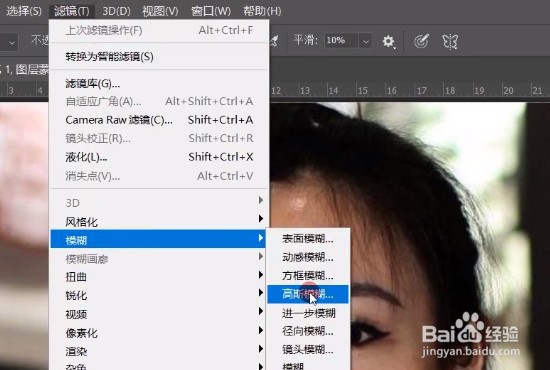The height and width of the screenshot is (370, 550).
Task: Choose 方框模糊... box blur
Action: tap(308, 276)
